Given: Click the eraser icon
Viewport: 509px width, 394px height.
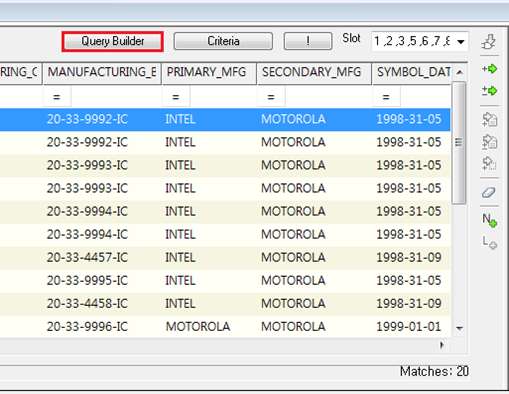Looking at the screenshot, I should (x=489, y=192).
